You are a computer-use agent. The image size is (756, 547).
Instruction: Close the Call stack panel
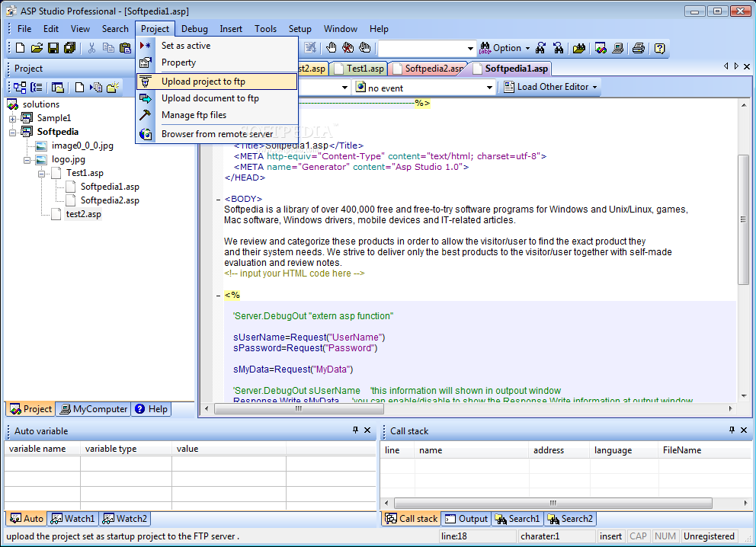coord(744,430)
